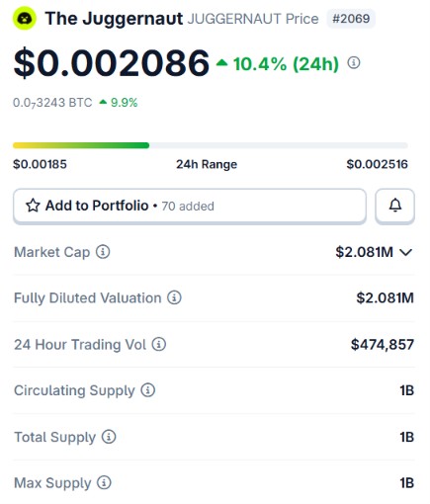Click the star icon in Add to Portfolio
The image size is (430, 504).
(x=33, y=206)
